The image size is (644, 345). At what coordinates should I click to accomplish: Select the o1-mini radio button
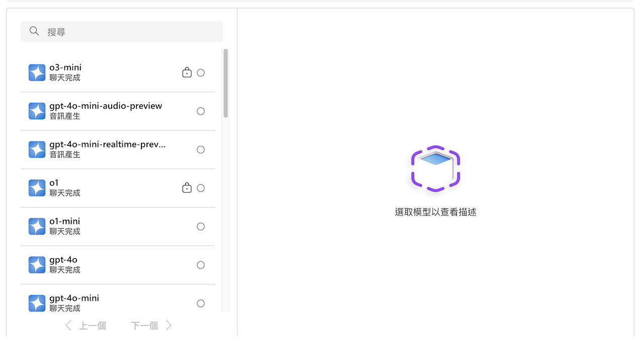201,227
